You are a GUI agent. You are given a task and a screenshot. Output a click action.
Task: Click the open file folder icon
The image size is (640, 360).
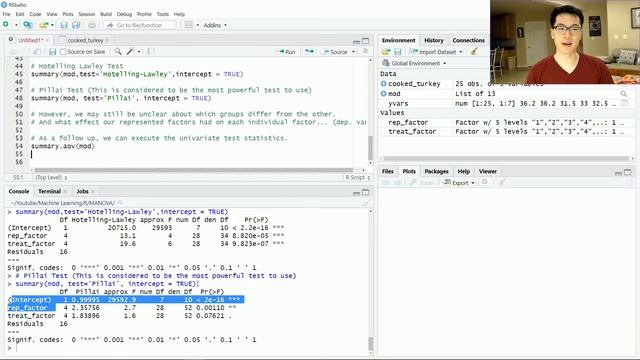pos(43,25)
